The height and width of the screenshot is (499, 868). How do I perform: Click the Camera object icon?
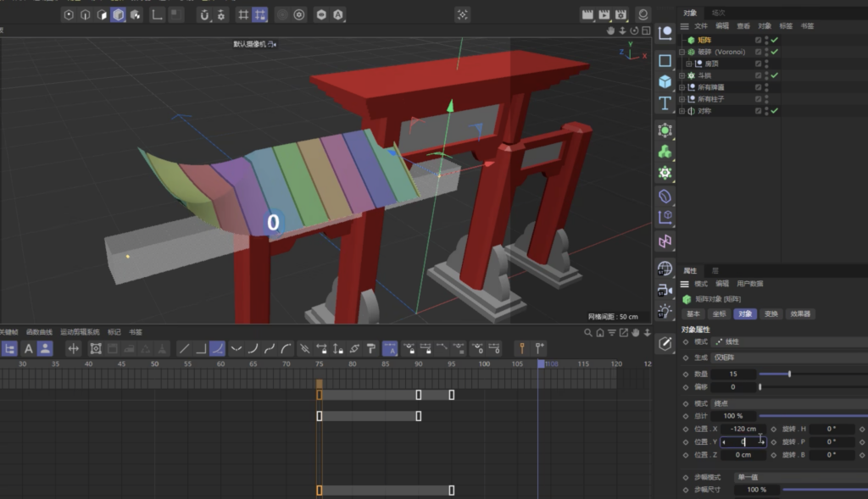665,290
